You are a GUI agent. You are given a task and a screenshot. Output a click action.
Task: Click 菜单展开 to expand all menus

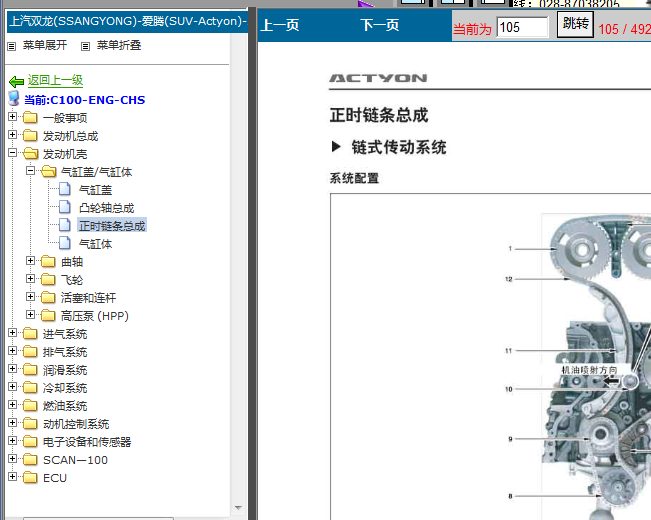click(x=45, y=45)
